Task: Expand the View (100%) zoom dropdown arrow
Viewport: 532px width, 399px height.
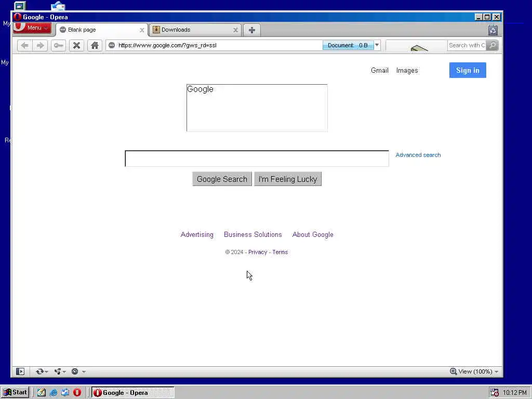Action: [497, 372]
